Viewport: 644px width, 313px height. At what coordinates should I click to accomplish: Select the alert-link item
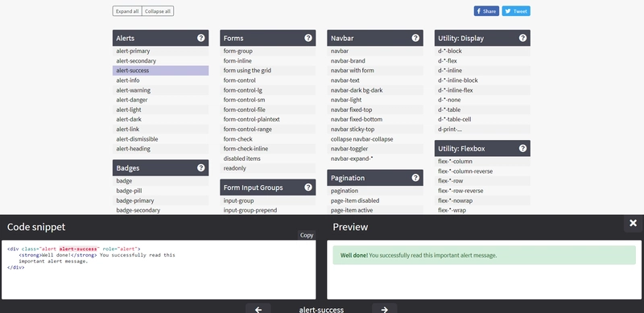coord(160,129)
